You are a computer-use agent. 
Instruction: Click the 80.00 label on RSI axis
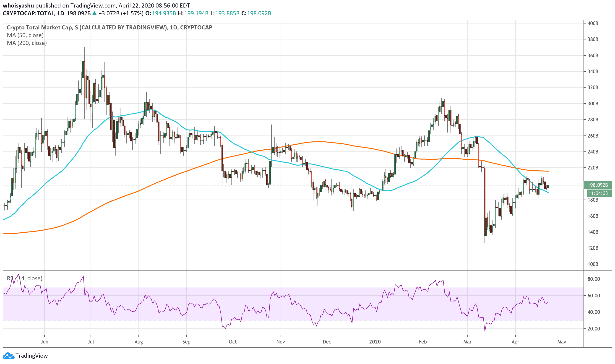click(594, 279)
